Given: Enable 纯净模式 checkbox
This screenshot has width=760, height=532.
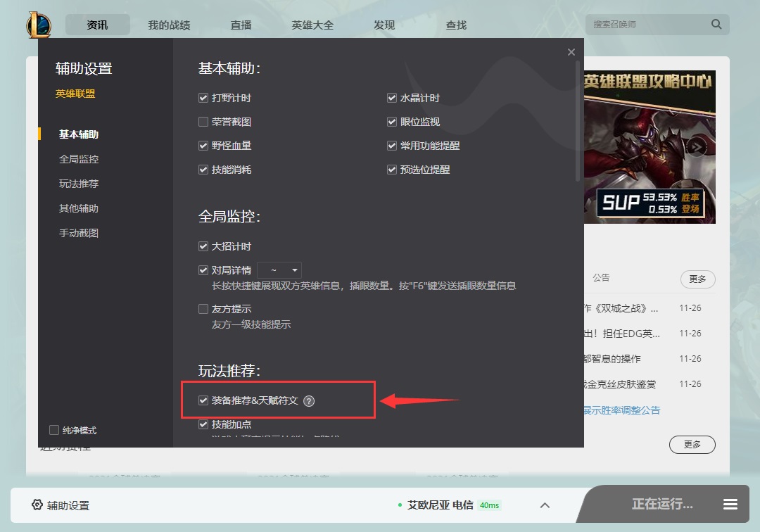Looking at the screenshot, I should point(53,430).
